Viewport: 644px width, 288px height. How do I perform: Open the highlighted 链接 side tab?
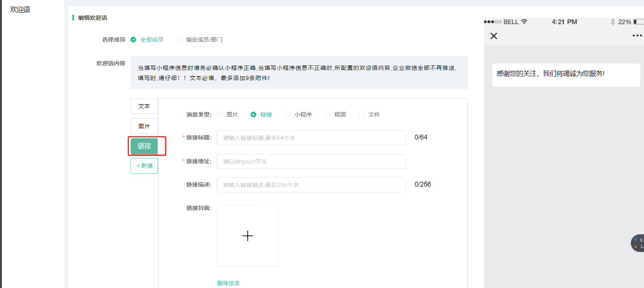tap(144, 146)
